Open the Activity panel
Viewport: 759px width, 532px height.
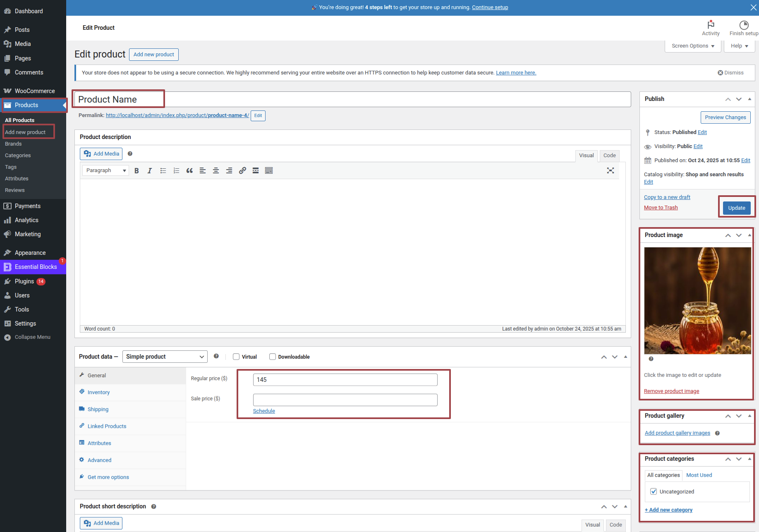click(x=710, y=28)
